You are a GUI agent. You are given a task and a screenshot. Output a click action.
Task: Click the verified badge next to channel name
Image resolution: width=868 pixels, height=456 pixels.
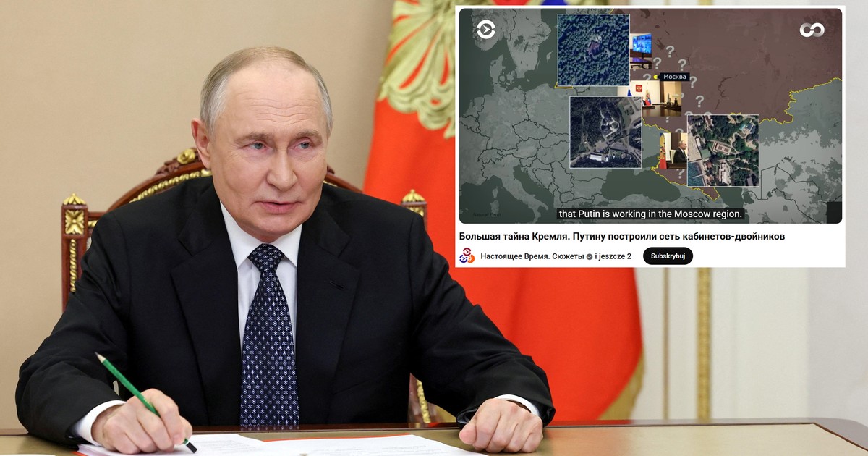coord(589,256)
